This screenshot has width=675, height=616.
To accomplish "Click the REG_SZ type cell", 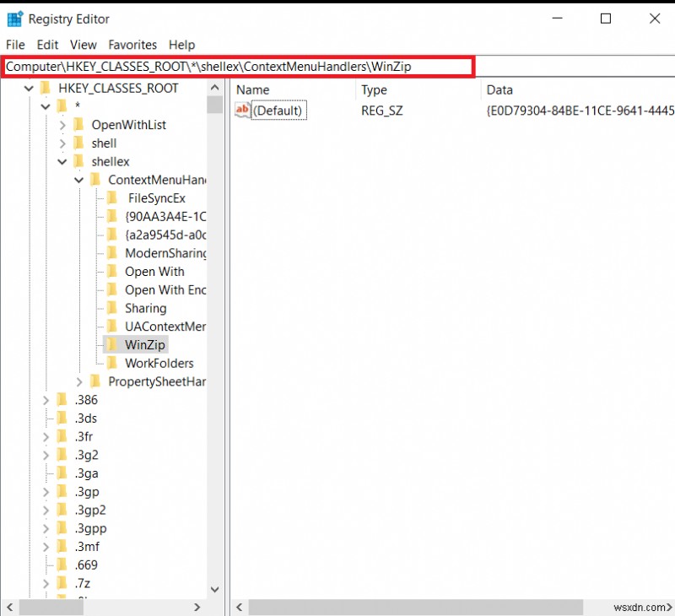I will tap(382, 111).
